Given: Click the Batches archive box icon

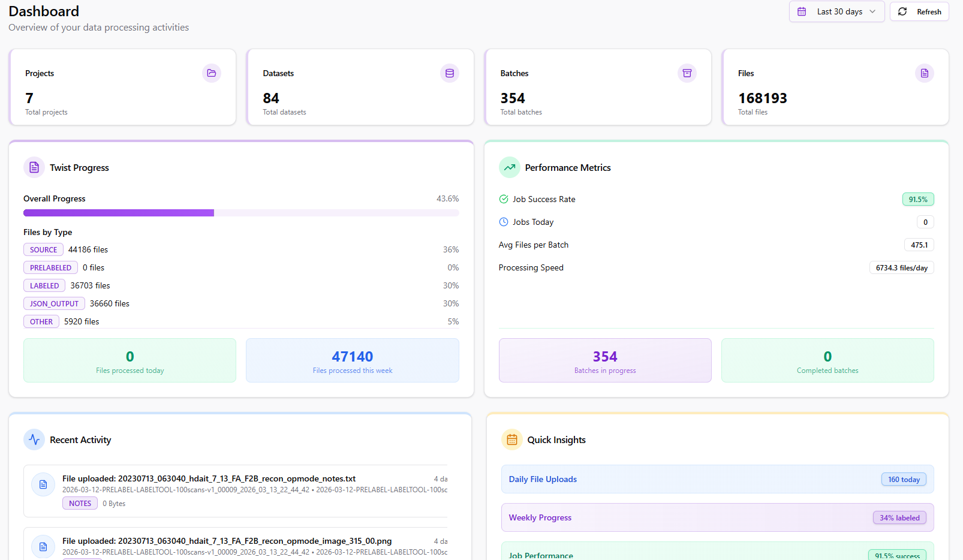Looking at the screenshot, I should (687, 73).
